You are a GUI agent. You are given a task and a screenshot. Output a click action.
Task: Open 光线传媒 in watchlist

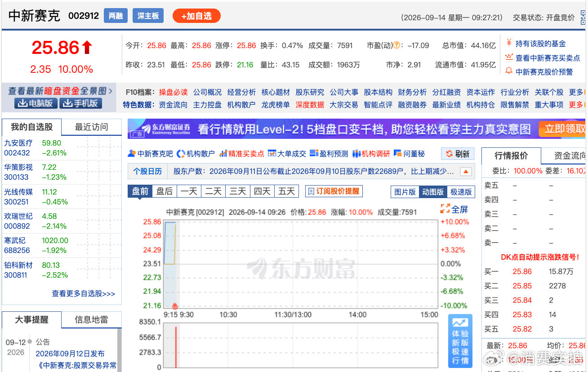(18, 192)
